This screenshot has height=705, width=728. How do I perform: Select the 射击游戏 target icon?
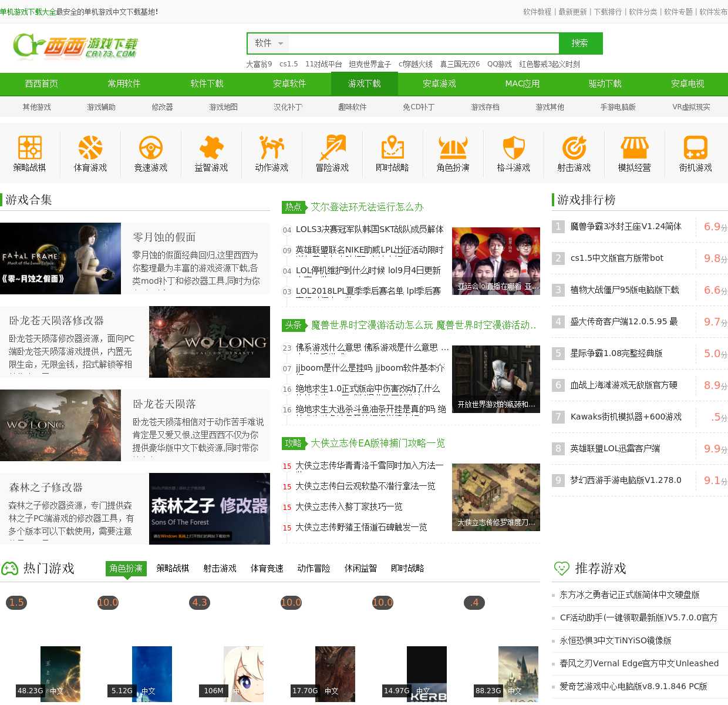pyautogui.click(x=574, y=148)
